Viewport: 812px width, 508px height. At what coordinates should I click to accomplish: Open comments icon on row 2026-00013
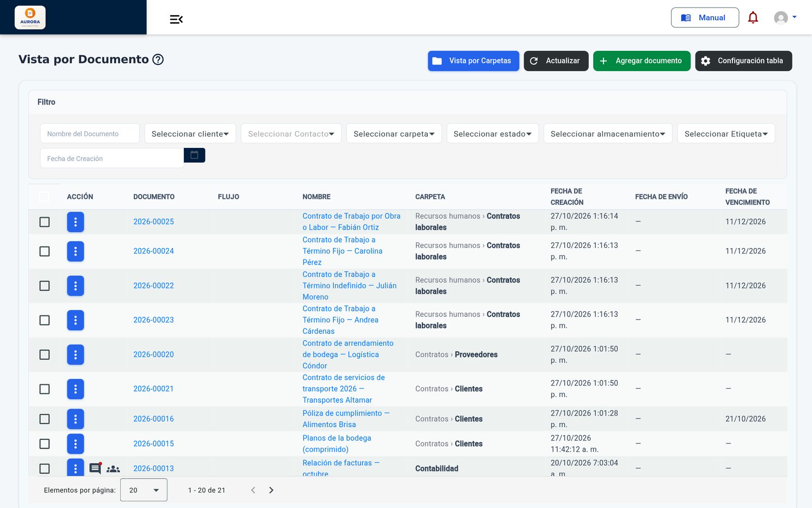(95, 468)
